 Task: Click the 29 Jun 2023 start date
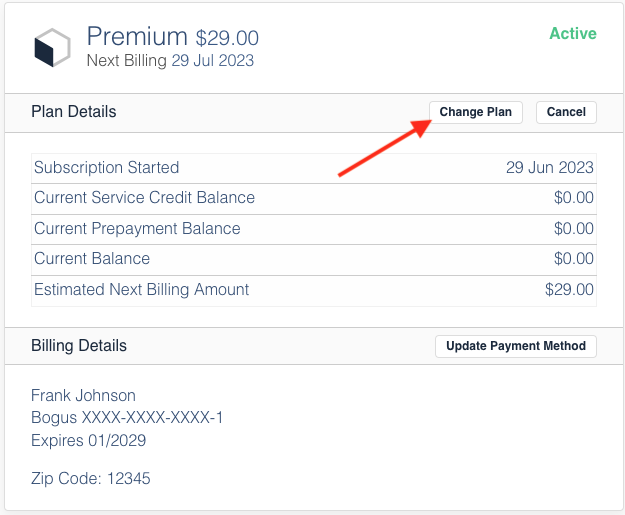point(549,168)
